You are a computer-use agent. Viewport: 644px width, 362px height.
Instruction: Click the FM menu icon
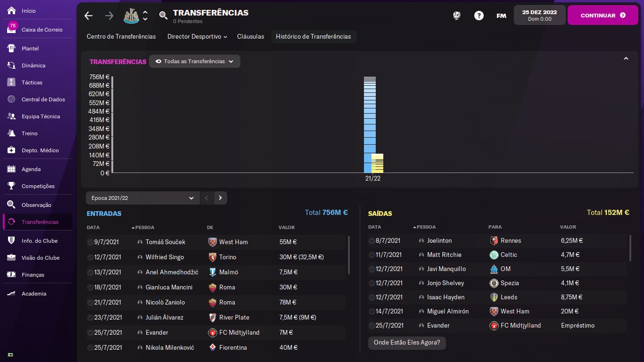pyautogui.click(x=501, y=16)
